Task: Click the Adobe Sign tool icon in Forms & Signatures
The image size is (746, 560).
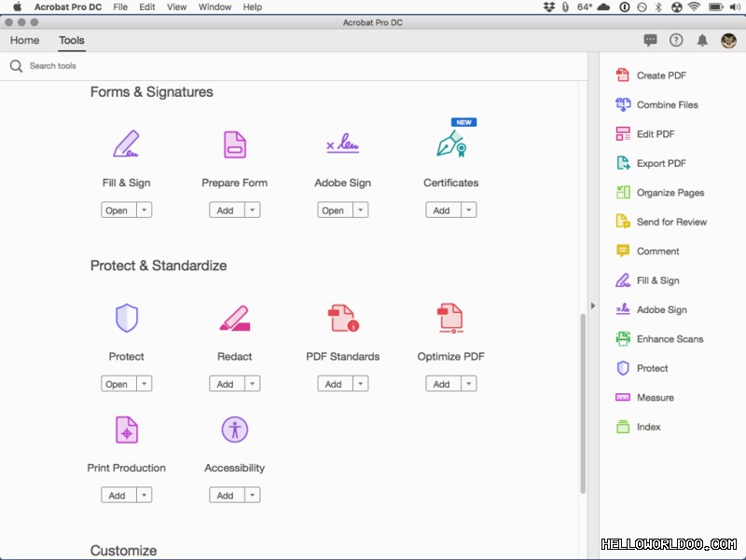Action: coord(342,143)
